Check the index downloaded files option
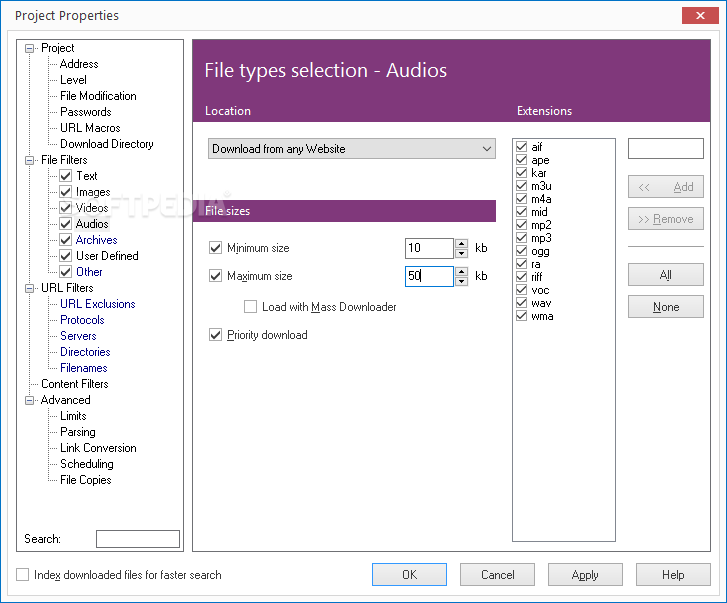This screenshot has height=603, width=727. pos(23,575)
